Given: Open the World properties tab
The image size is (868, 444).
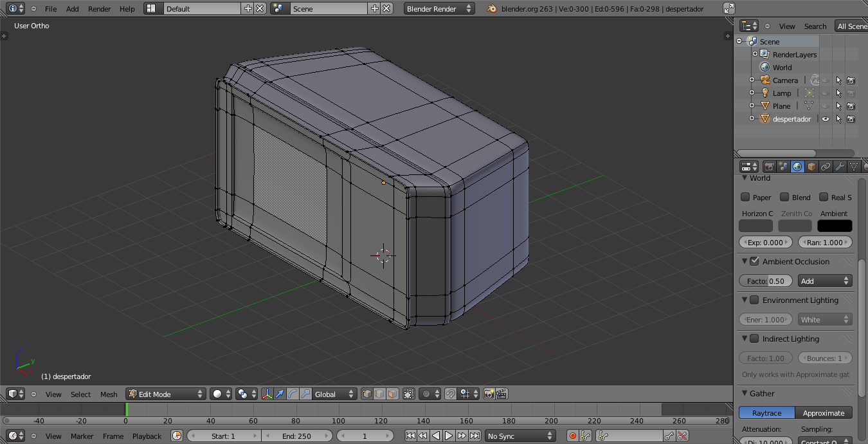Looking at the screenshot, I should pyautogui.click(x=797, y=167).
